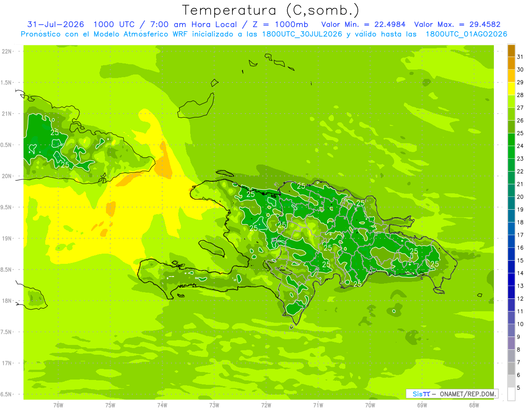532x411 pixels.
Task: Pick the legend swatch between 24 and 25
Action: click(511, 140)
